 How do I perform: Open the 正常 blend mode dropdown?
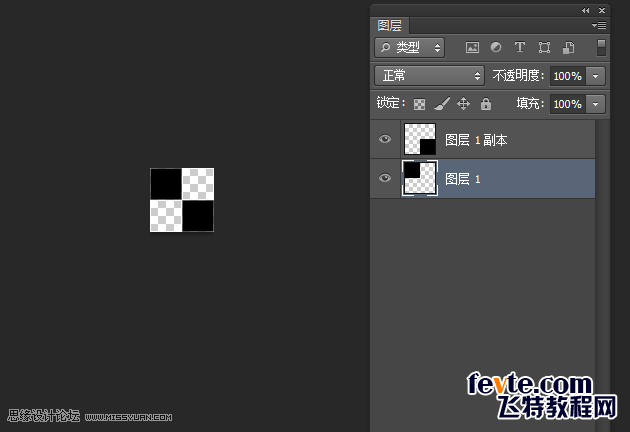[430, 76]
